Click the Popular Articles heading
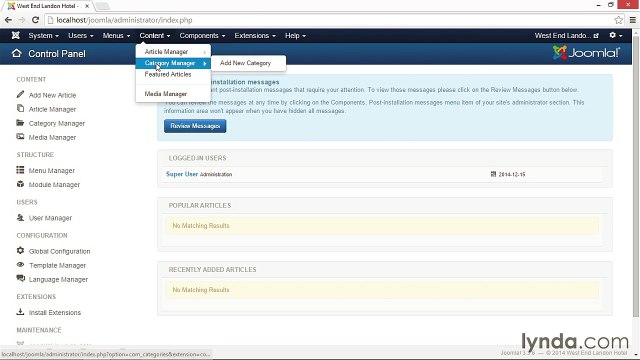This screenshot has width=640, height=360. [x=200, y=205]
